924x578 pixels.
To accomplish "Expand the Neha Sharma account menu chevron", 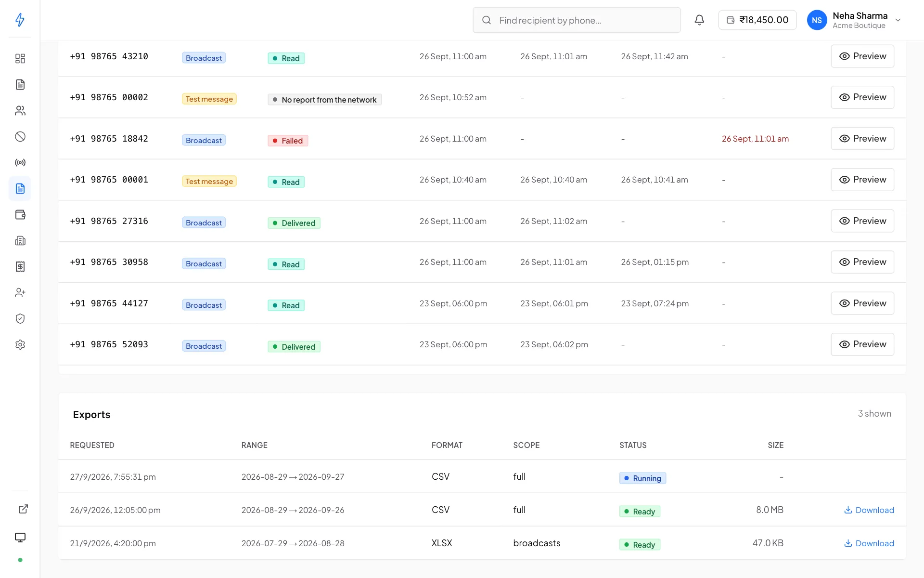I will [x=898, y=20].
